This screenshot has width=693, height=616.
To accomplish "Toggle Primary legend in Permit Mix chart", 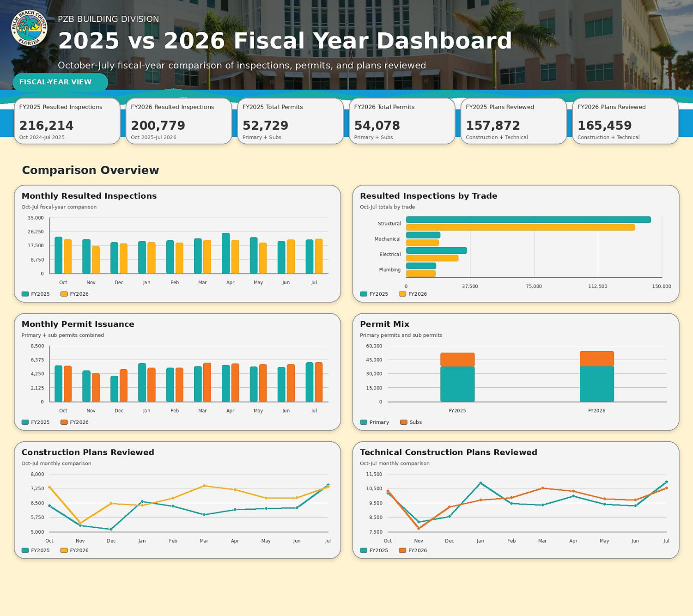I will coord(375,422).
